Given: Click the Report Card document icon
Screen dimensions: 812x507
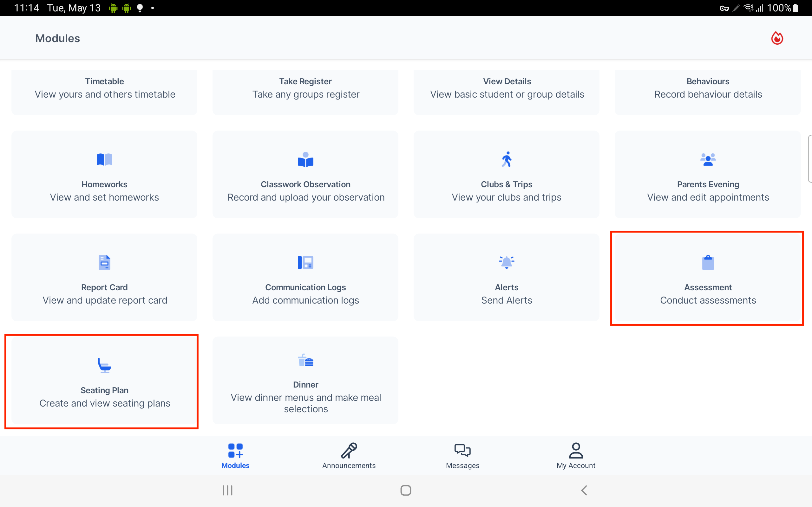Looking at the screenshot, I should click(104, 262).
